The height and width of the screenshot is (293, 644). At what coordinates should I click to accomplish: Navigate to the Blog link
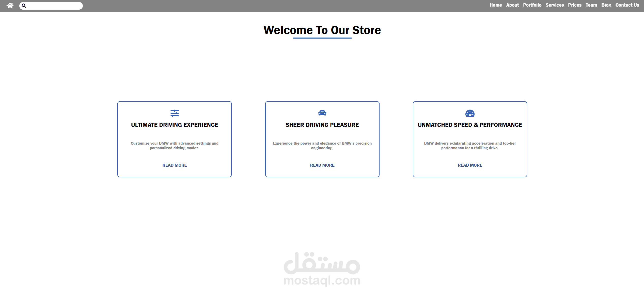[606, 5]
